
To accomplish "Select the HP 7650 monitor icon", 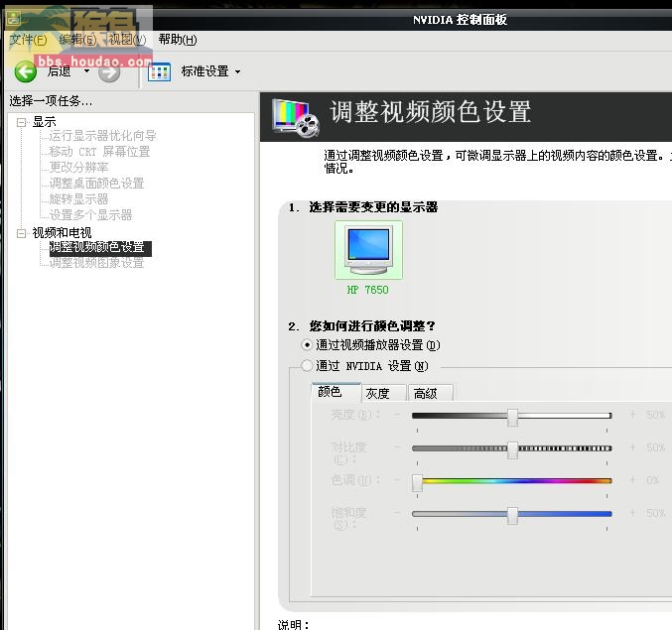I will coord(368,250).
